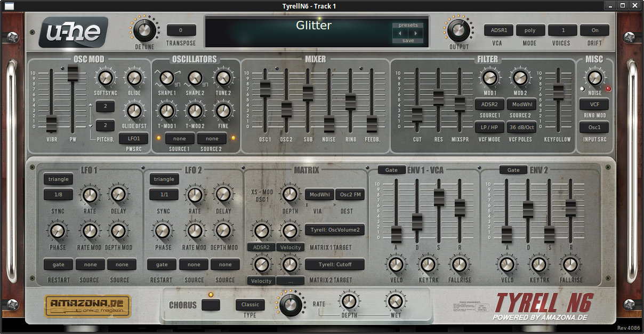Screen dimensions: 644x334
Task: Select next preset arrow
Action: point(416,33)
